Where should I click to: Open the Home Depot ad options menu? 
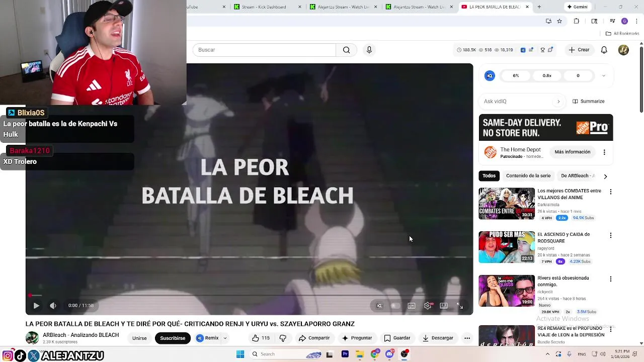click(604, 152)
